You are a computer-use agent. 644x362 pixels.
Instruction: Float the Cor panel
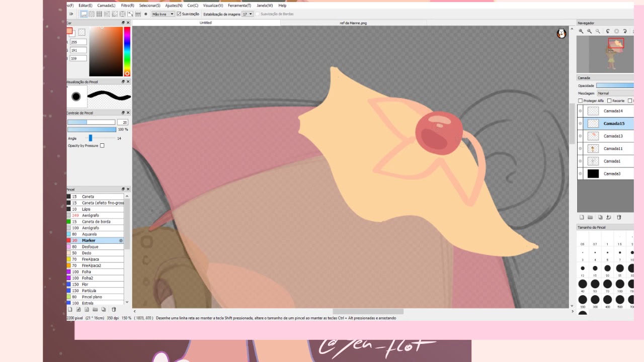click(123, 23)
